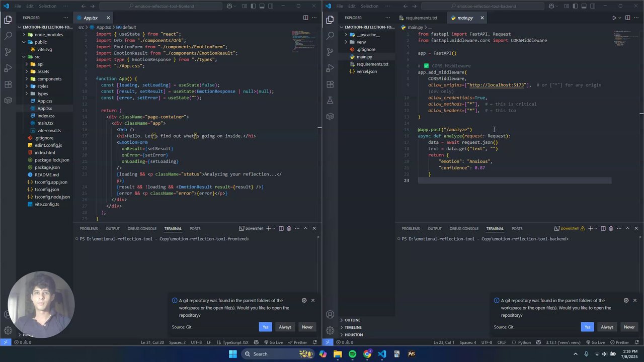Screen dimensions: 644x362
Task: Kill terminal with trash icon in frontend panel
Action: tap(289, 228)
